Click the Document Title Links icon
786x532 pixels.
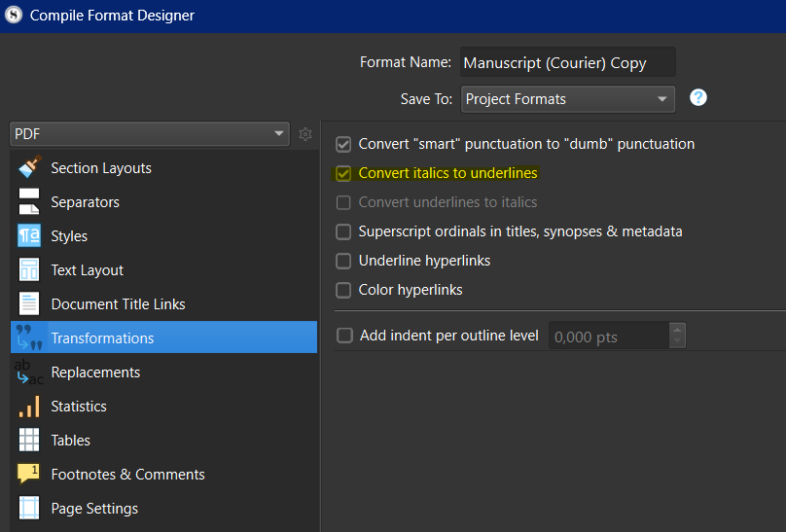pos(29,303)
